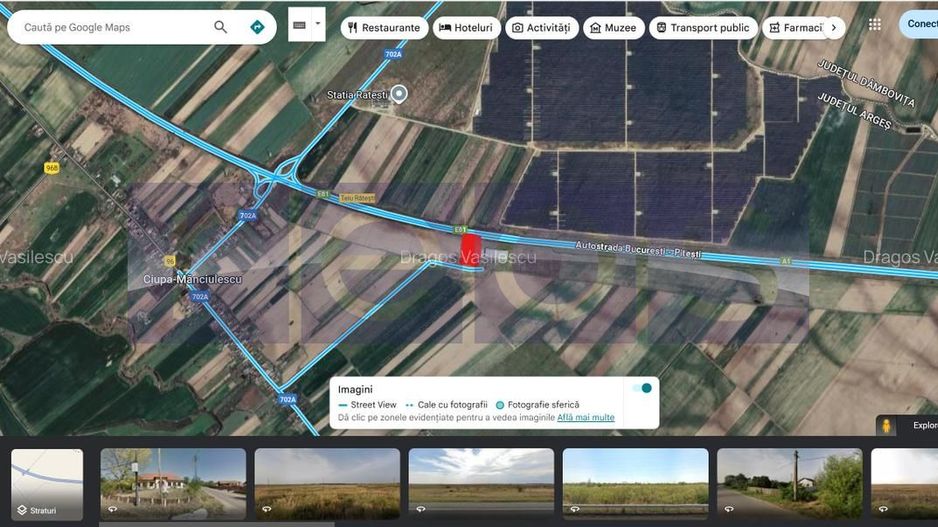Open directions with the blue arrow icon
Image resolution: width=938 pixels, height=527 pixels.
coord(257,27)
